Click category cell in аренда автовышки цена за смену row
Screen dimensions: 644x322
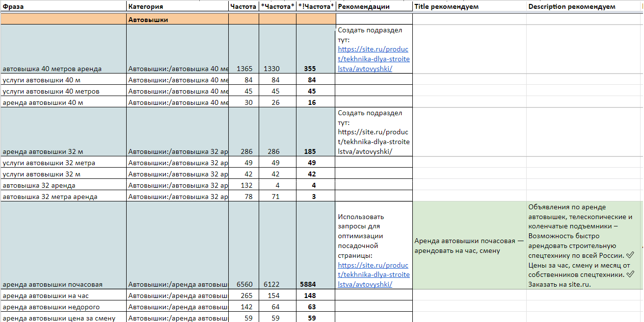pos(177,318)
